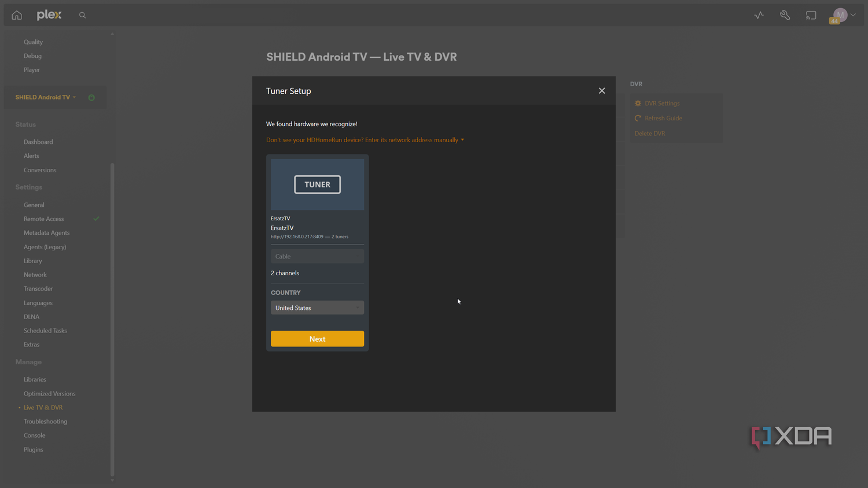The height and width of the screenshot is (488, 868).
Task: Select Live TV & DVR in sidebar
Action: point(43,408)
